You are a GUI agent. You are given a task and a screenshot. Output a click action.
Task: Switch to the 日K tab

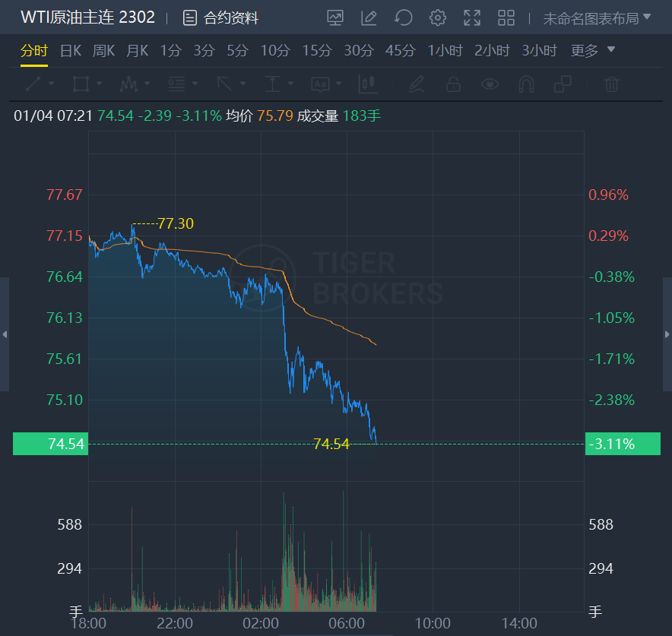(x=71, y=51)
